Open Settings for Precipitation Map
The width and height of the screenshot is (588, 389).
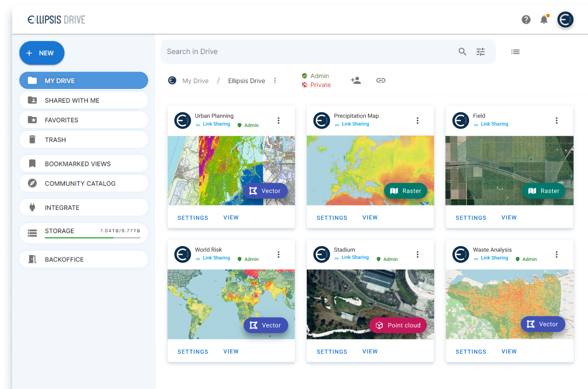332,217
